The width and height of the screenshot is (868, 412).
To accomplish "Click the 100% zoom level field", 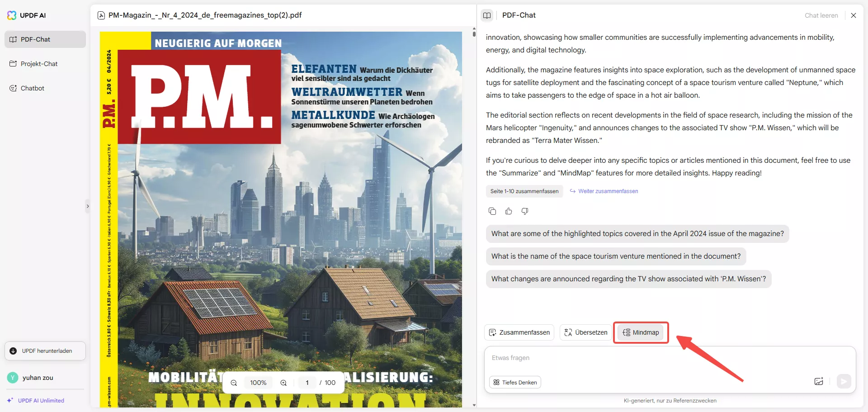I will pyautogui.click(x=258, y=383).
